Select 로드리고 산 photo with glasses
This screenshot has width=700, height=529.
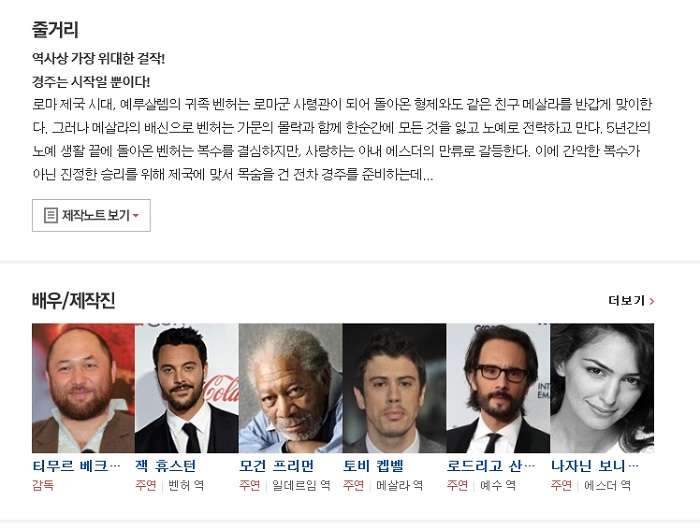[x=498, y=388]
